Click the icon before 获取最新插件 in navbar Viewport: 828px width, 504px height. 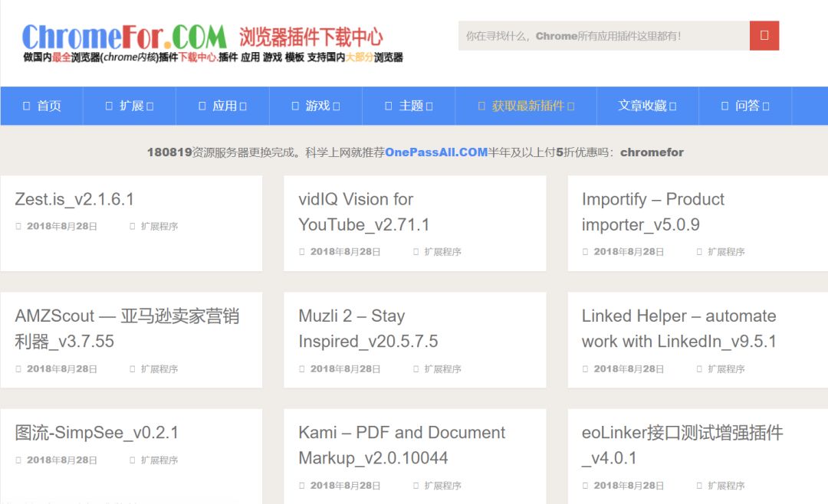click(481, 106)
